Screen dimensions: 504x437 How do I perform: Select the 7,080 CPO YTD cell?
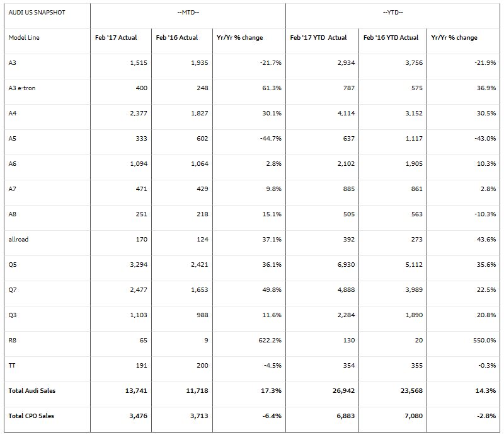[413, 416]
